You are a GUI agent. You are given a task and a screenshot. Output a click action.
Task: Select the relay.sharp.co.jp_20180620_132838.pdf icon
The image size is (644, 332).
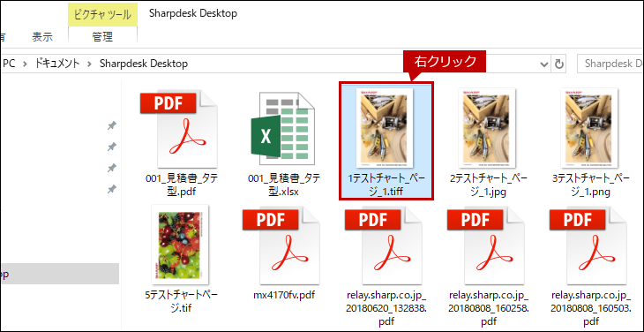[384, 246]
